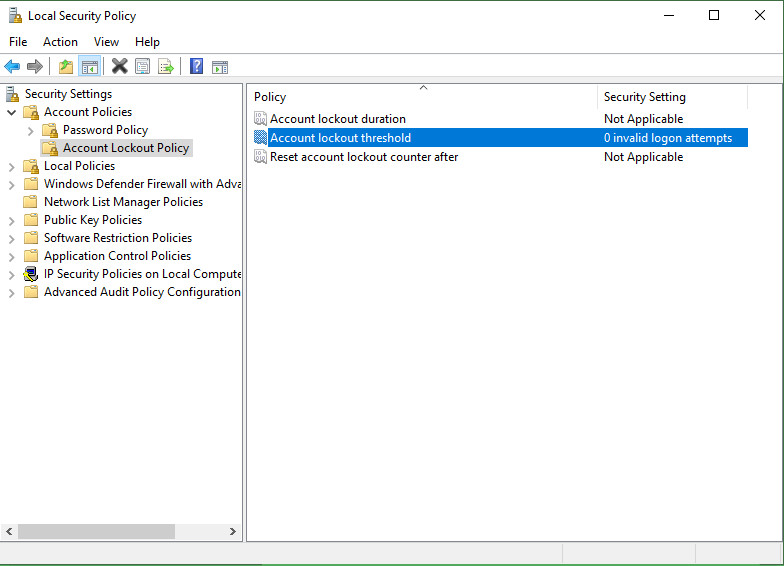Expand the Software Restriction Policies node

(x=12, y=239)
